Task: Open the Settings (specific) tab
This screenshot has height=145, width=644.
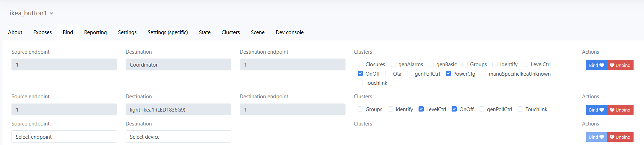Action: coord(168,32)
